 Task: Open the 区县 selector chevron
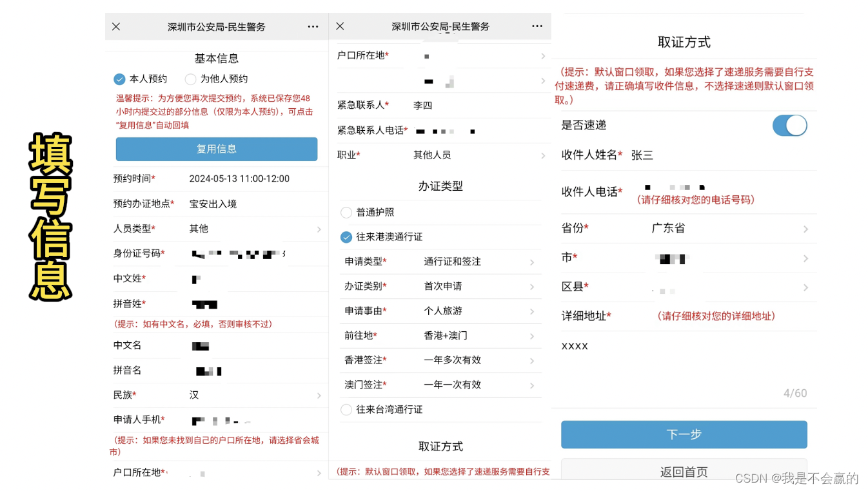[x=805, y=287]
